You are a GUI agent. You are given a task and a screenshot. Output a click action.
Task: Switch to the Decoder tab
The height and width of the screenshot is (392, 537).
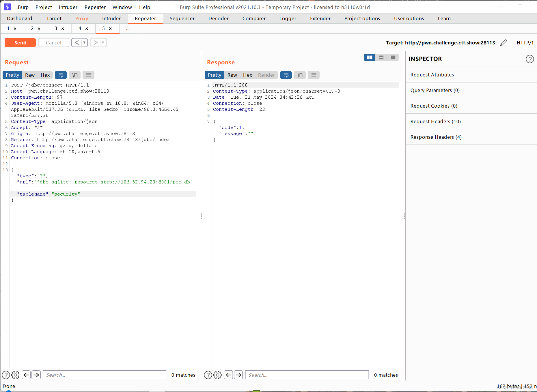click(x=218, y=18)
